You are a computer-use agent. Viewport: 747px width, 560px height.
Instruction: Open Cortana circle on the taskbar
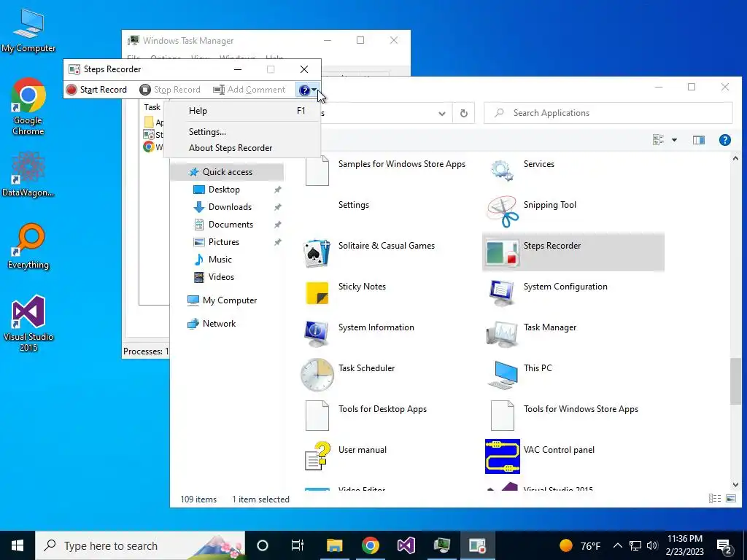coord(263,545)
